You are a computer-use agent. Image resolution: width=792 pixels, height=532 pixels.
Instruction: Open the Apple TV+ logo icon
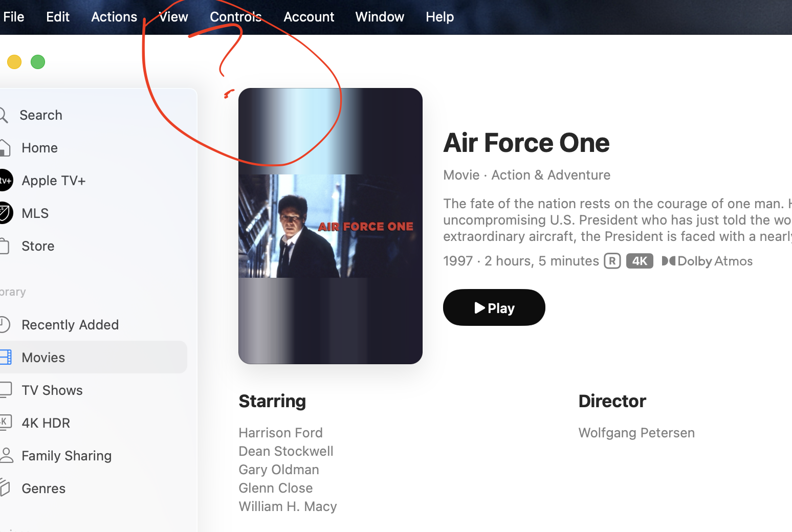(x=5, y=181)
